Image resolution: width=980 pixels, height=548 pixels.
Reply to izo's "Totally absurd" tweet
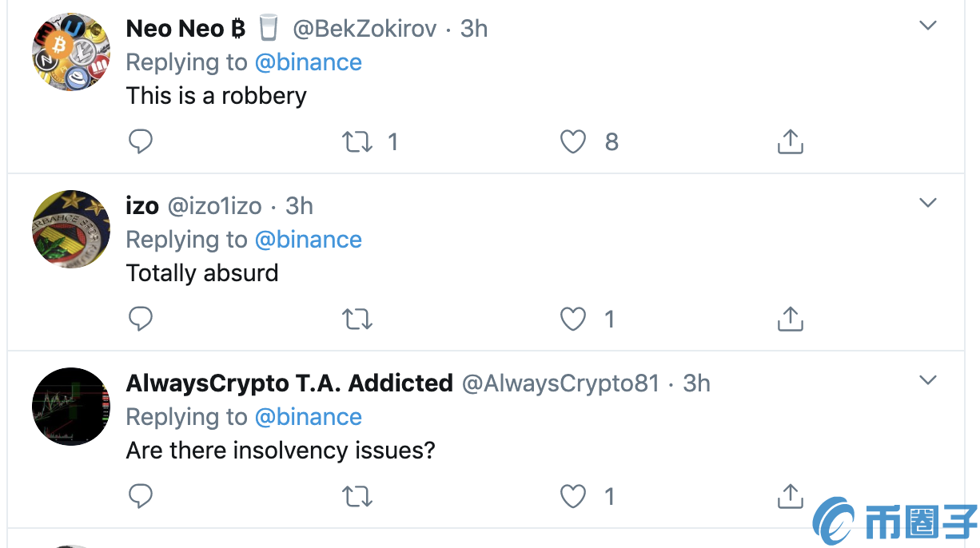(141, 320)
